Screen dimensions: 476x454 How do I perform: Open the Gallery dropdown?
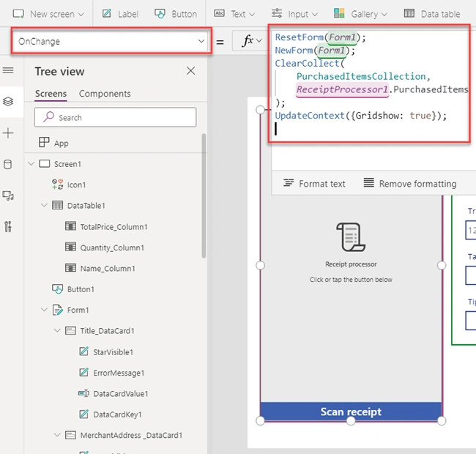tap(360, 14)
